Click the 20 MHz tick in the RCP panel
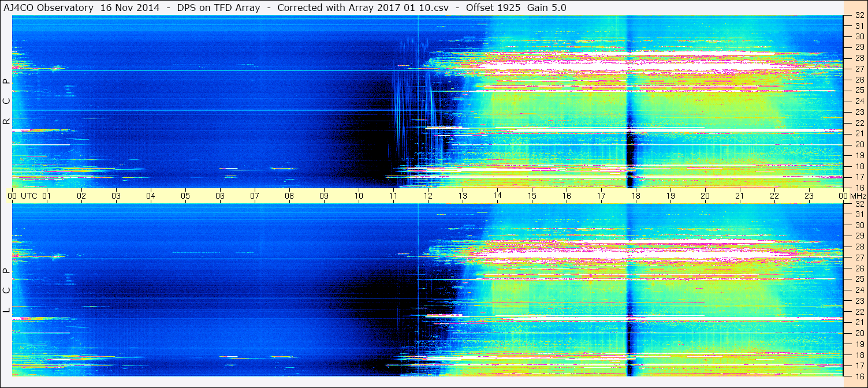The image size is (868, 388). 859,144
